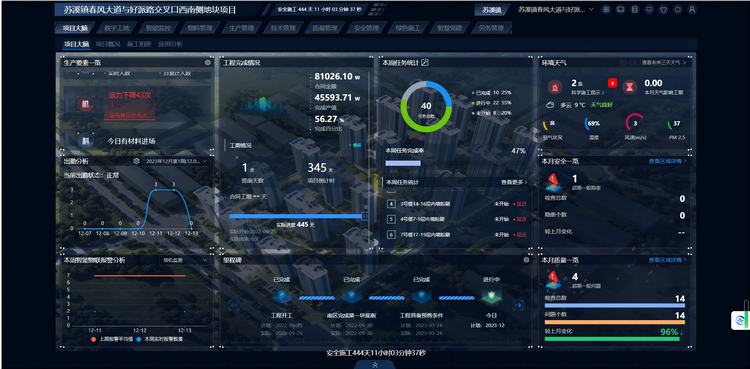Click 查看更多 link in 本周任务统计 list
Viewport: 750px width, 369px height.
click(514, 182)
